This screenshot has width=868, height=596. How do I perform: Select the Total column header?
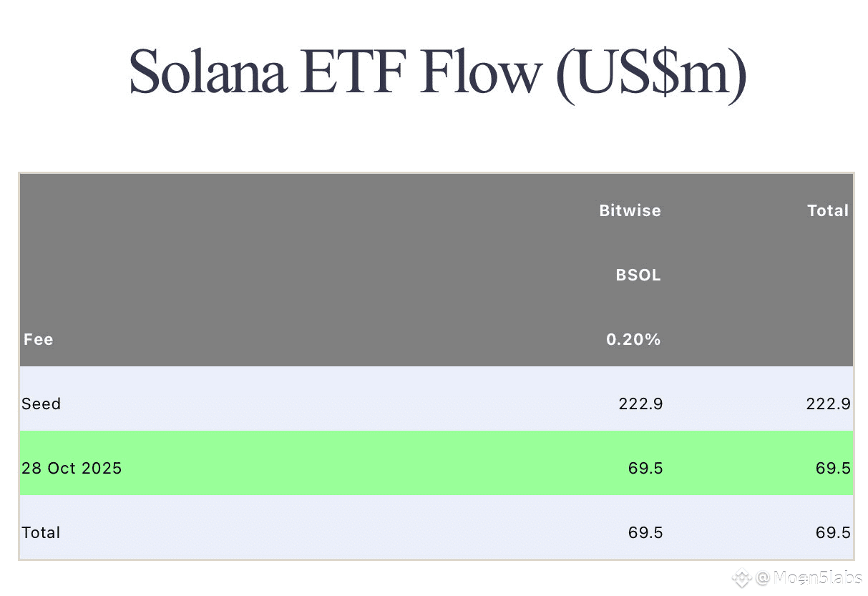point(827,210)
